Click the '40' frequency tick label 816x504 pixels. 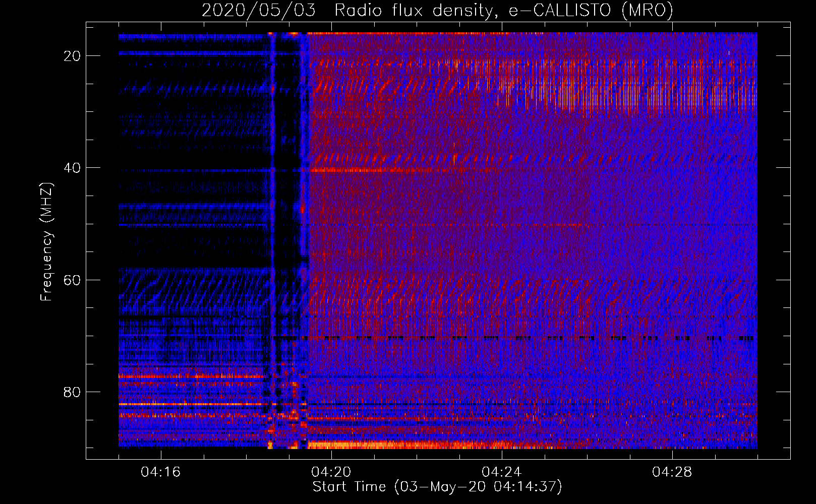pyautogui.click(x=72, y=168)
